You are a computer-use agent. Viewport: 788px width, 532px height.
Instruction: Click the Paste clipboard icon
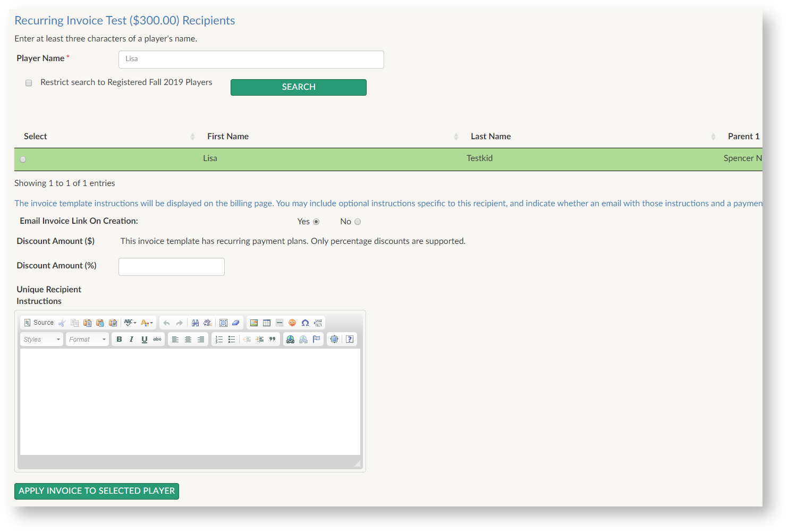(x=88, y=323)
